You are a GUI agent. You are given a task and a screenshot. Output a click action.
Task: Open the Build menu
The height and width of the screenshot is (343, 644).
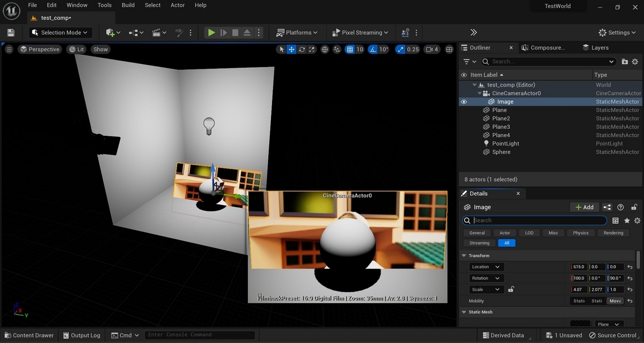[x=128, y=5]
